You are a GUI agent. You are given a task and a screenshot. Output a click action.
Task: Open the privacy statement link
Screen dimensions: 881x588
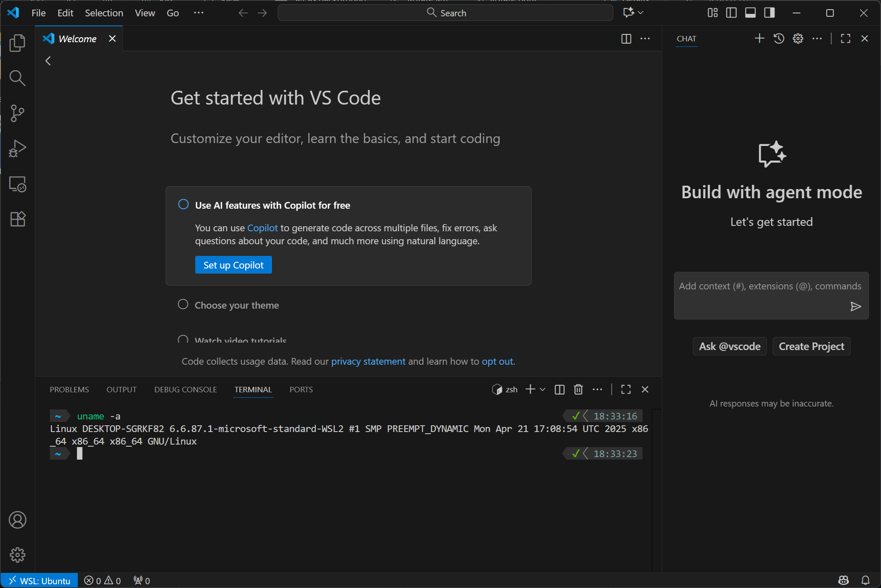pyautogui.click(x=368, y=361)
